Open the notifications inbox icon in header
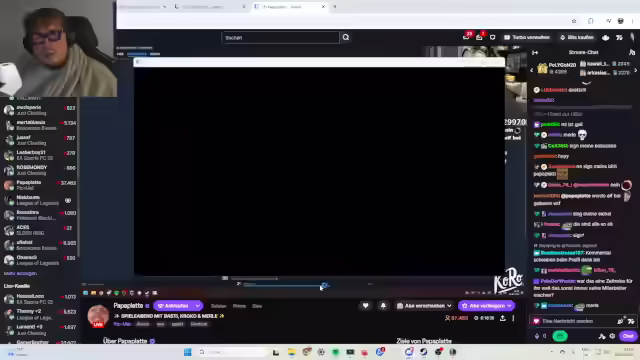The height and width of the screenshot is (360, 640). point(479,37)
